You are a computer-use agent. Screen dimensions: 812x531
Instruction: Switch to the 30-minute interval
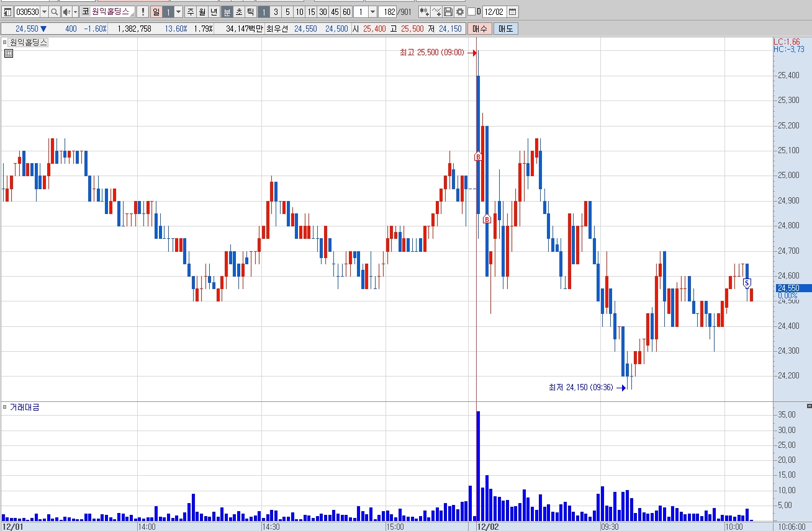(323, 12)
